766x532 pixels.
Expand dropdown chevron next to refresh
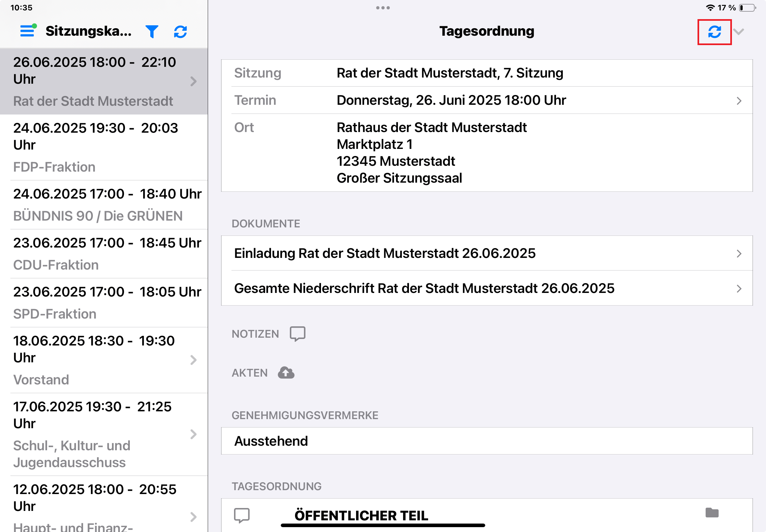tap(739, 32)
